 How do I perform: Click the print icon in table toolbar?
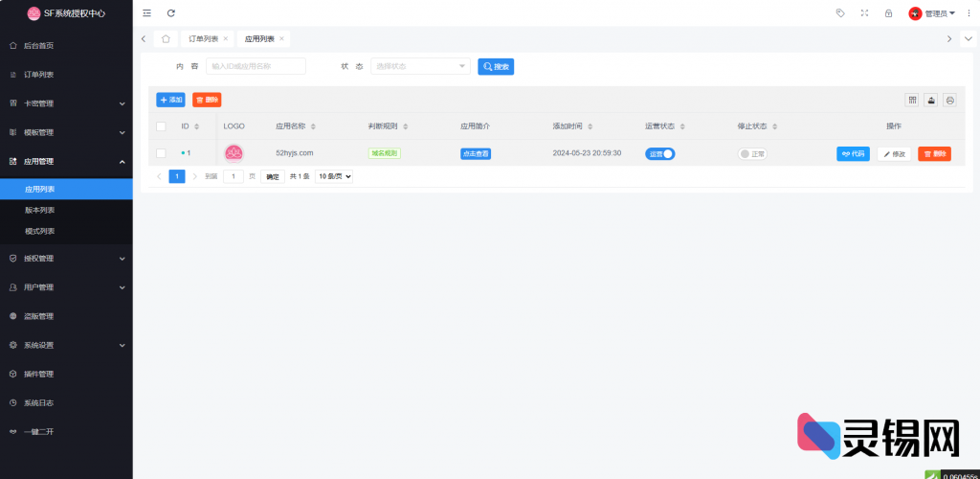(x=949, y=100)
